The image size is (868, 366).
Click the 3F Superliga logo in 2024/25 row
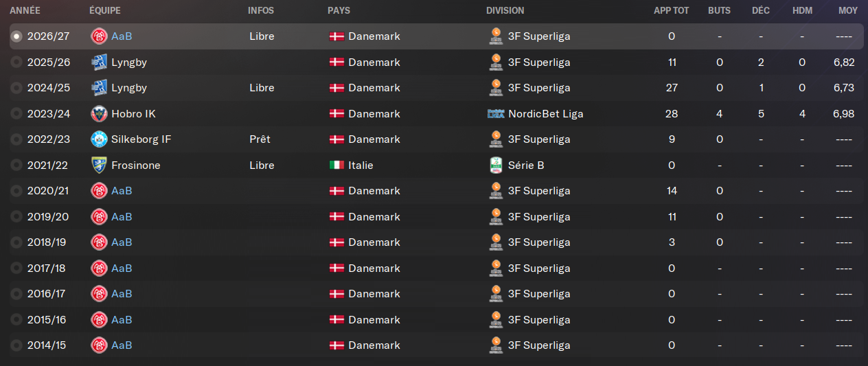[x=495, y=88]
